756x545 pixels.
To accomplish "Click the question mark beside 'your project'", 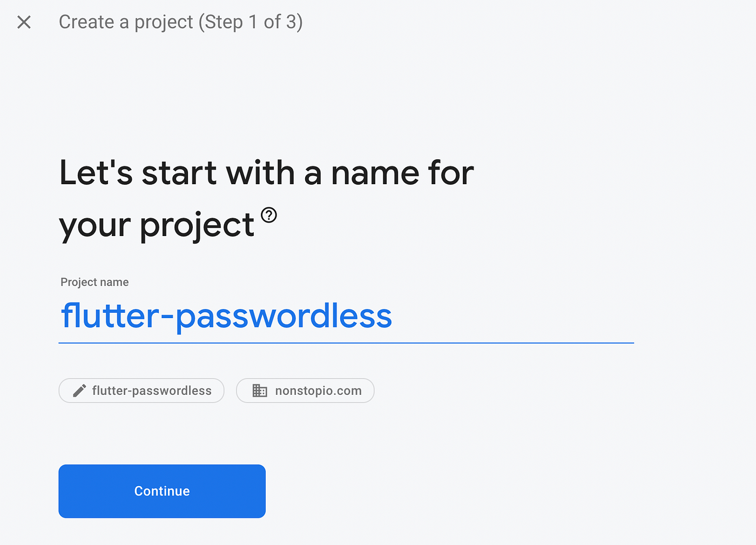I will pyautogui.click(x=268, y=216).
